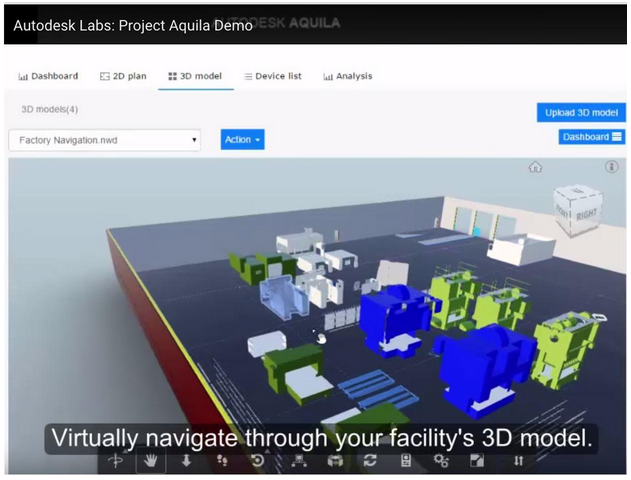This screenshot has width=631, height=480.
Task: Toggle full screen viewer icon
Action: (x=477, y=461)
